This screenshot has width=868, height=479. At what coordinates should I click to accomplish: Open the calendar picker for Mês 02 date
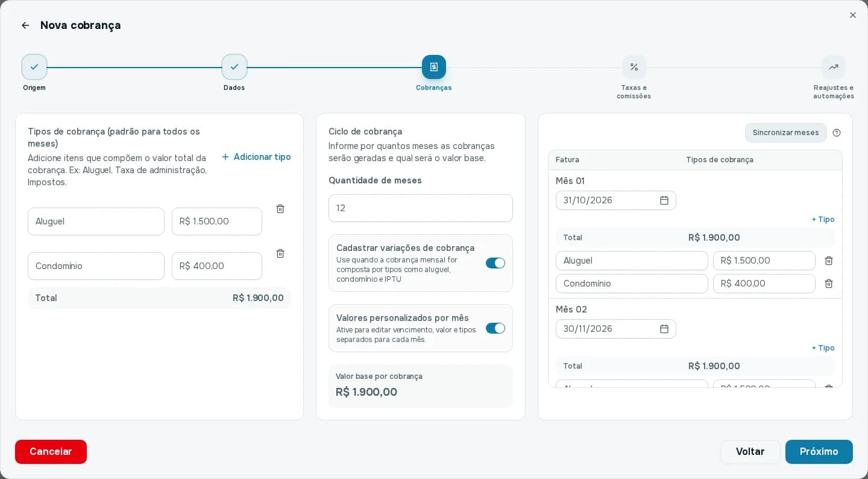(x=664, y=329)
